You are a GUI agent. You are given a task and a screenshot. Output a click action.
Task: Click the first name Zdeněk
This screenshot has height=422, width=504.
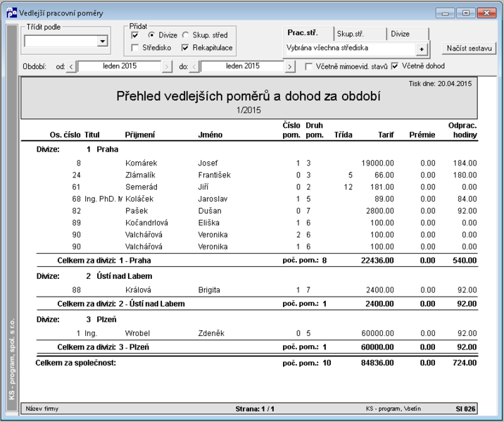pos(211,333)
